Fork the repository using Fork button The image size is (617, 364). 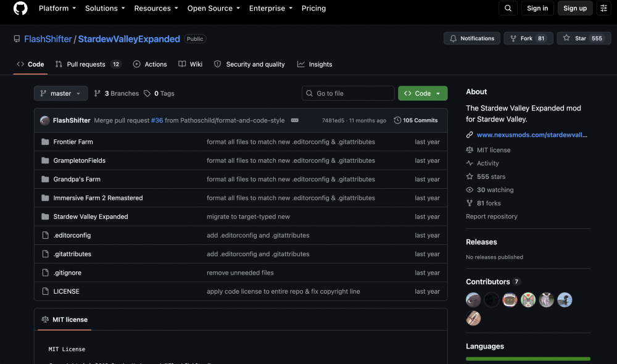tap(528, 38)
